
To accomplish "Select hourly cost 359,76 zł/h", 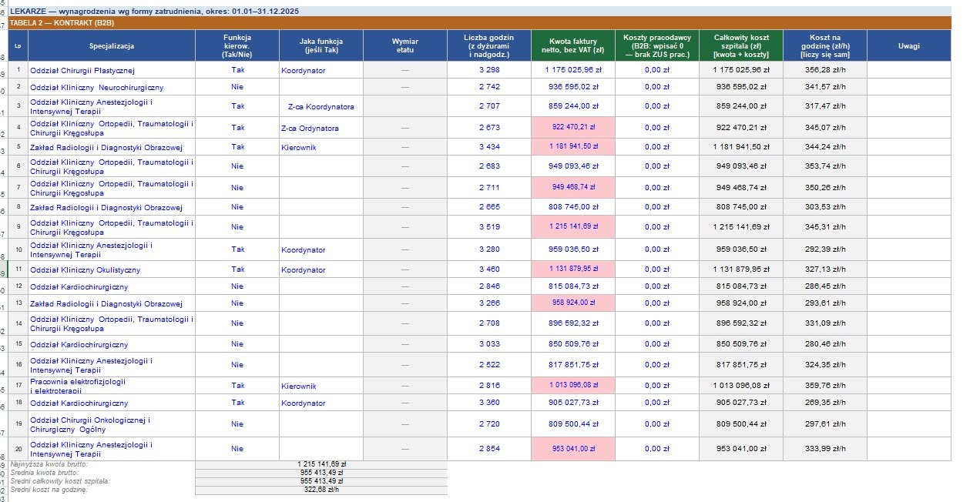I will point(825,386).
